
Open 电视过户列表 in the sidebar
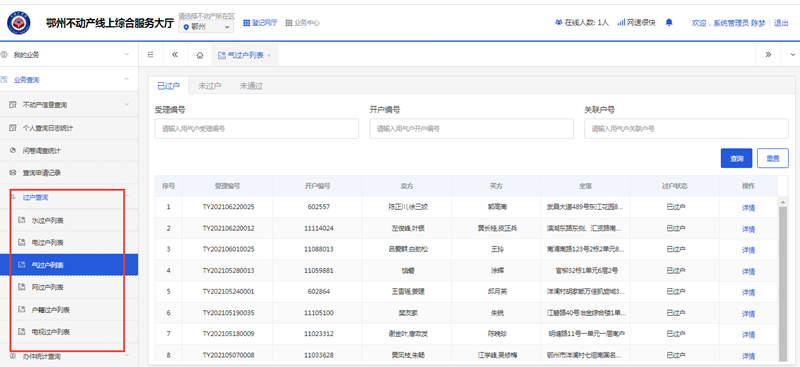(x=69, y=332)
